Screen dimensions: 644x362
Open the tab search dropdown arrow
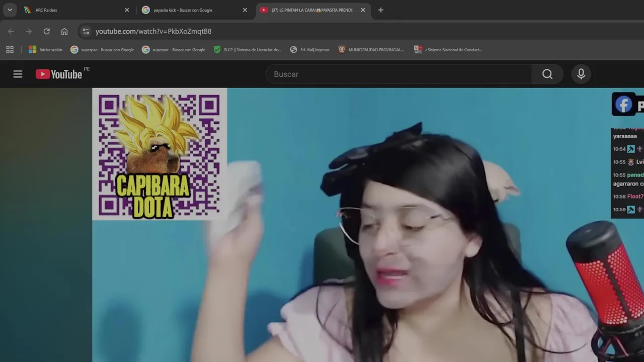(x=10, y=10)
